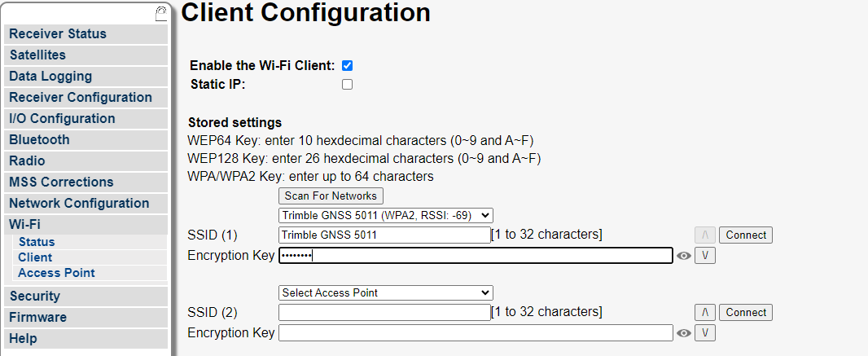
Task: Open the Trimble GNSS 5011 network dropdown
Action: pos(385,215)
